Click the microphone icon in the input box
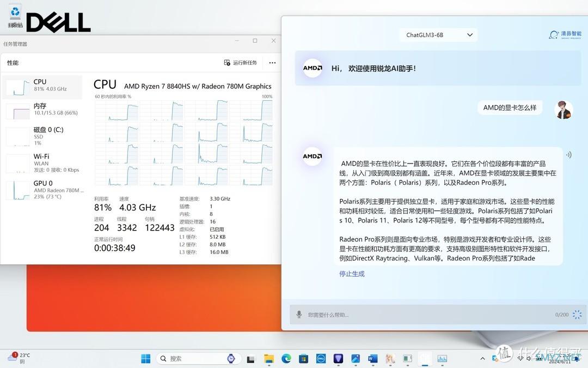 (x=299, y=315)
